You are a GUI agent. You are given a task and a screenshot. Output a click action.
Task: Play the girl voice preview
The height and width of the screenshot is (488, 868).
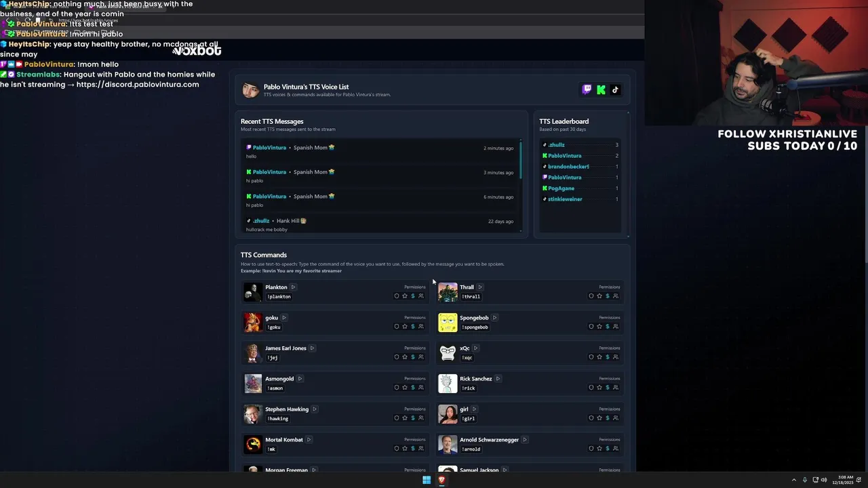pos(474,409)
